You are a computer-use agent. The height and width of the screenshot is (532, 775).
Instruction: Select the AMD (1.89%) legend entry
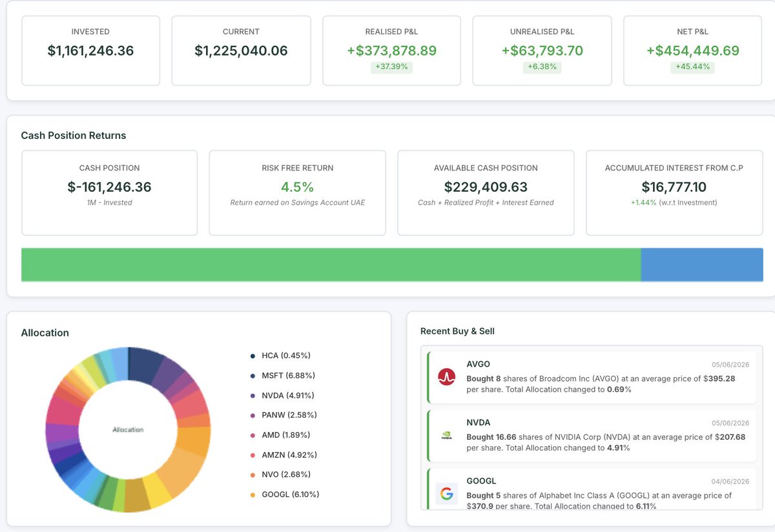click(x=280, y=435)
